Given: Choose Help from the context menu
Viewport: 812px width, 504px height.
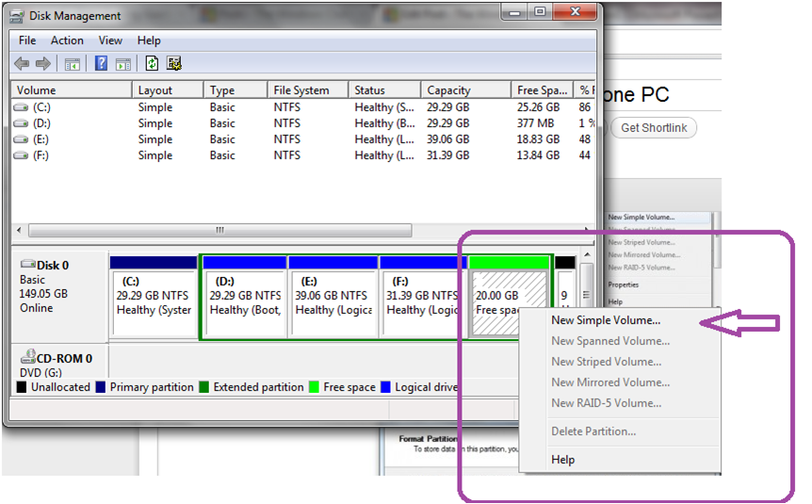Looking at the screenshot, I should 563,460.
